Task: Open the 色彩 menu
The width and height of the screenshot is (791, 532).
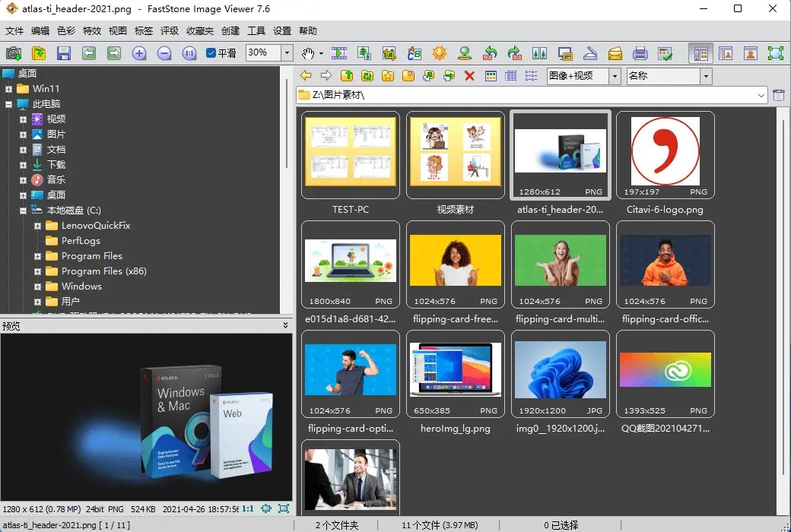Action: pos(66,30)
